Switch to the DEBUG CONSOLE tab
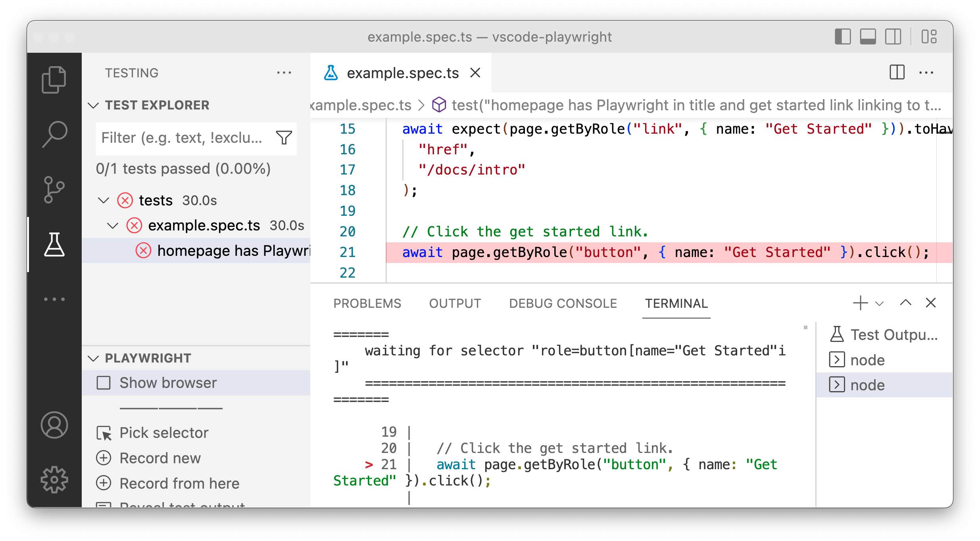The height and width of the screenshot is (541, 980). pyautogui.click(x=563, y=303)
